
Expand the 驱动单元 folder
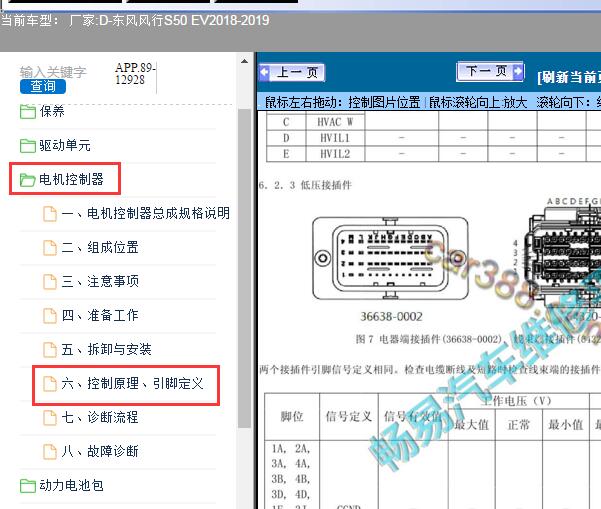(65, 146)
